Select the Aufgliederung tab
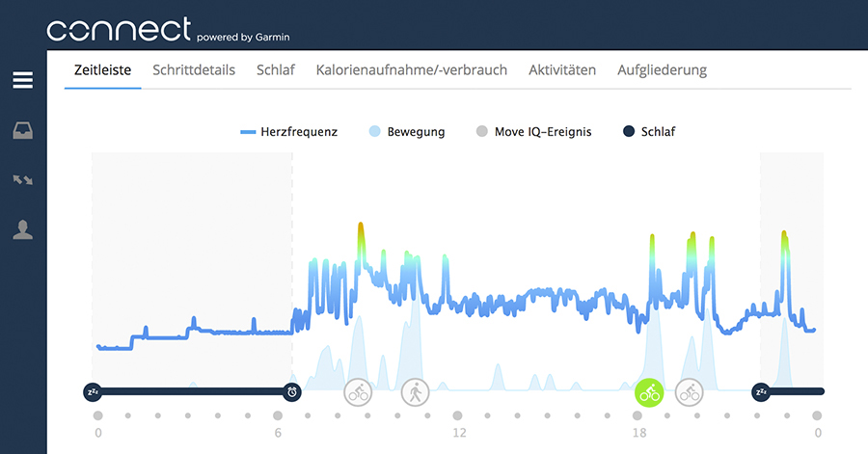Viewport: 868px width, 454px height. 662,70
